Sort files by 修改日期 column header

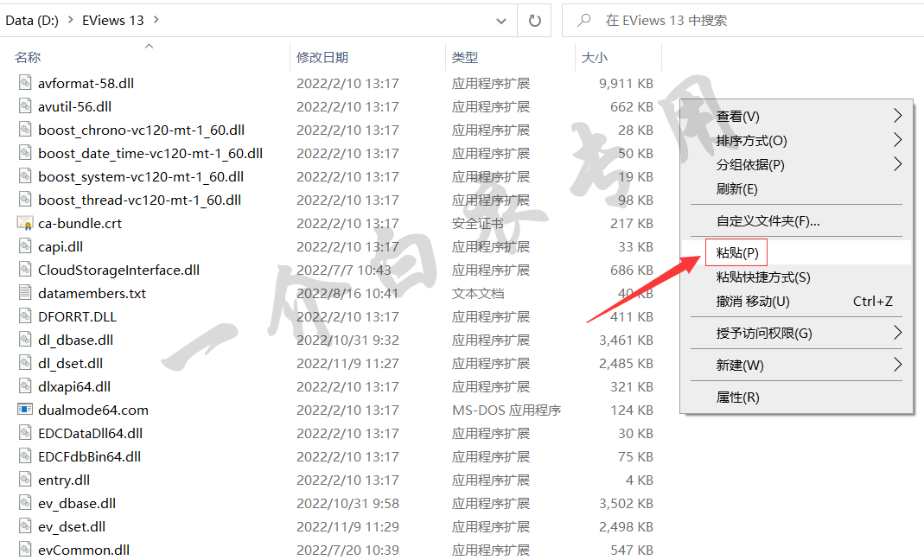[322, 57]
